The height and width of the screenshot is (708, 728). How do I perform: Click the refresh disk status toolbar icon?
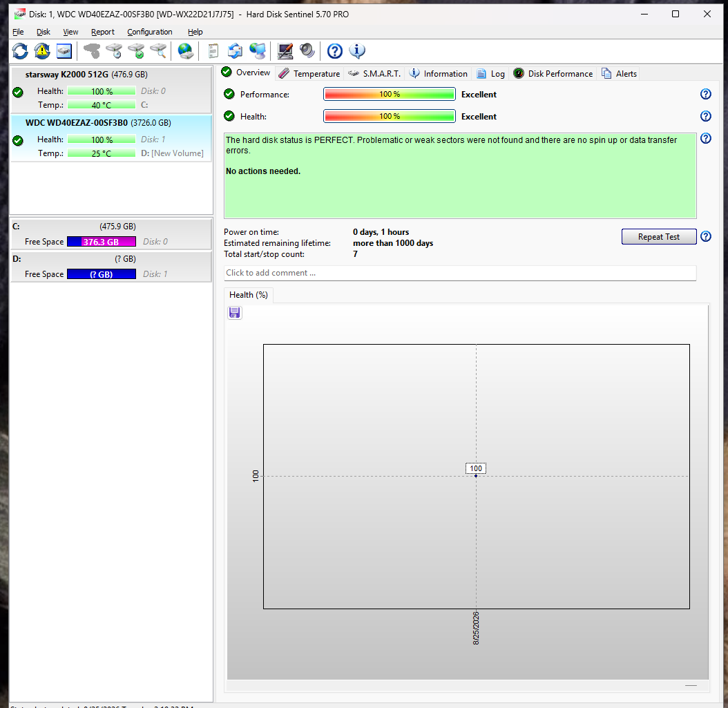point(20,51)
